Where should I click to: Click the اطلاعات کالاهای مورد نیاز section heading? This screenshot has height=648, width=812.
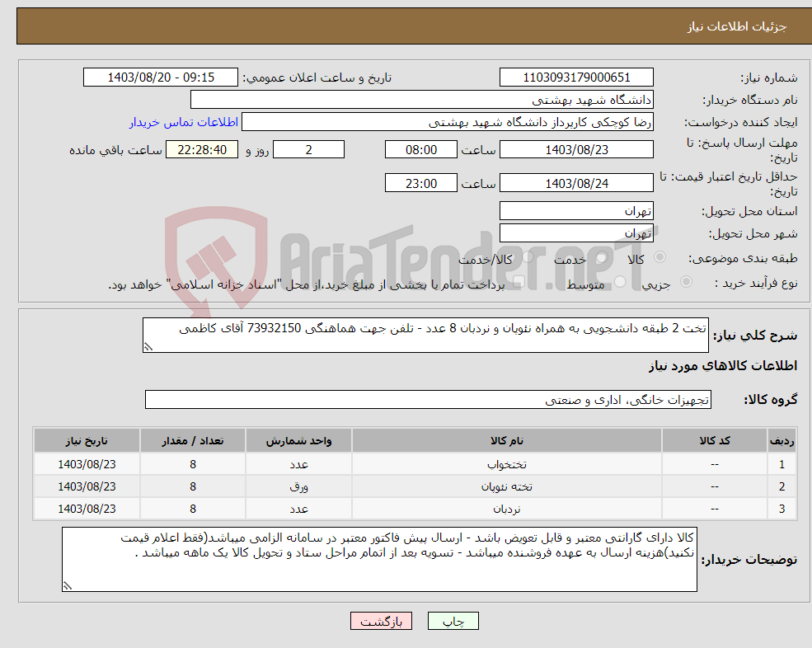(723, 366)
